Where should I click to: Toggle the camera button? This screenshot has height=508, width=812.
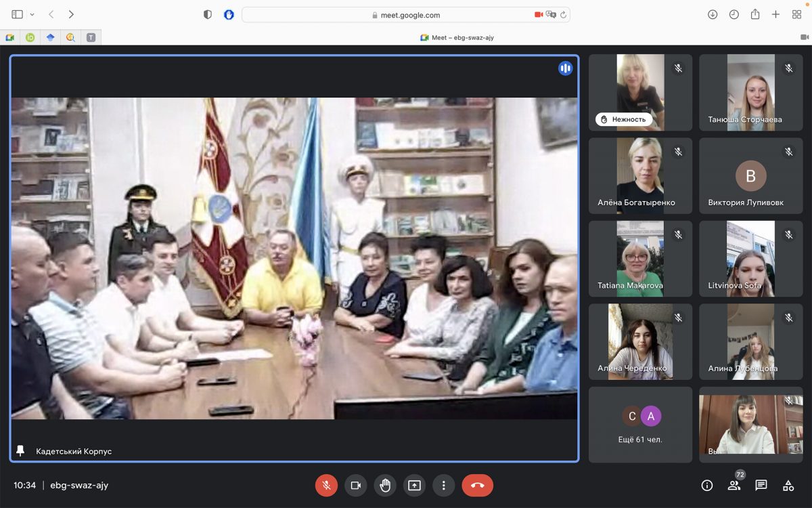click(355, 485)
